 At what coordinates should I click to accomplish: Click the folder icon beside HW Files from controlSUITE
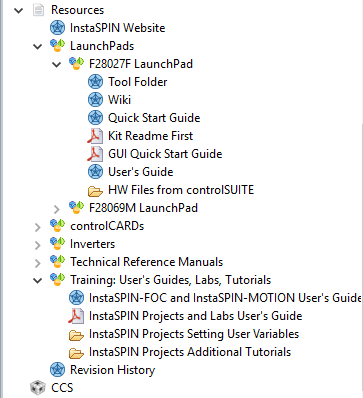[95, 191]
